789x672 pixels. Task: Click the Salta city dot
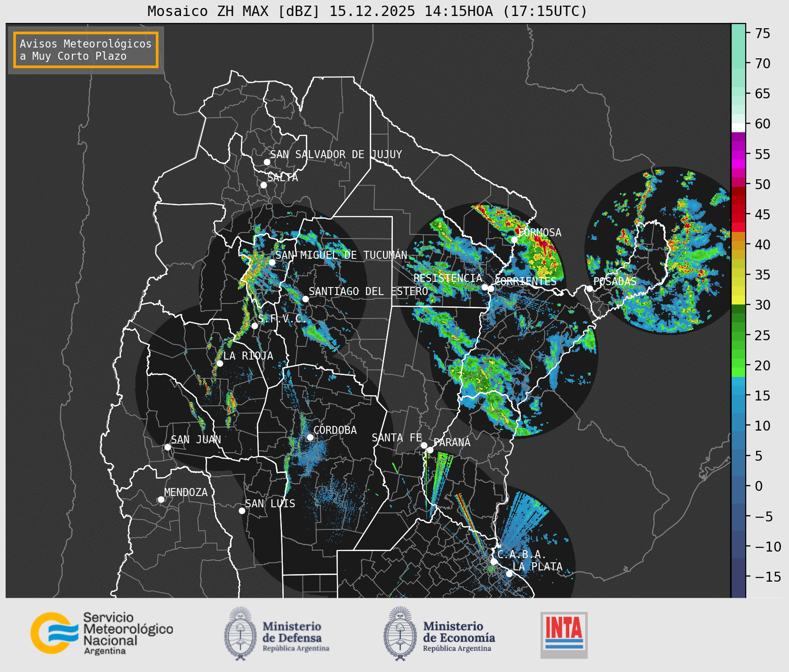click(264, 185)
